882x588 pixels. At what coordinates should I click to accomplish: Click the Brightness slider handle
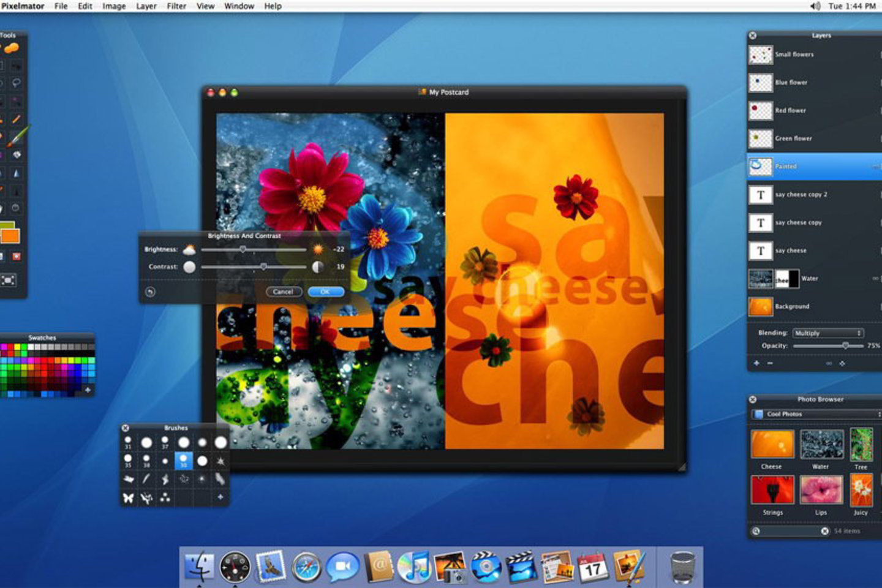pyautogui.click(x=243, y=249)
